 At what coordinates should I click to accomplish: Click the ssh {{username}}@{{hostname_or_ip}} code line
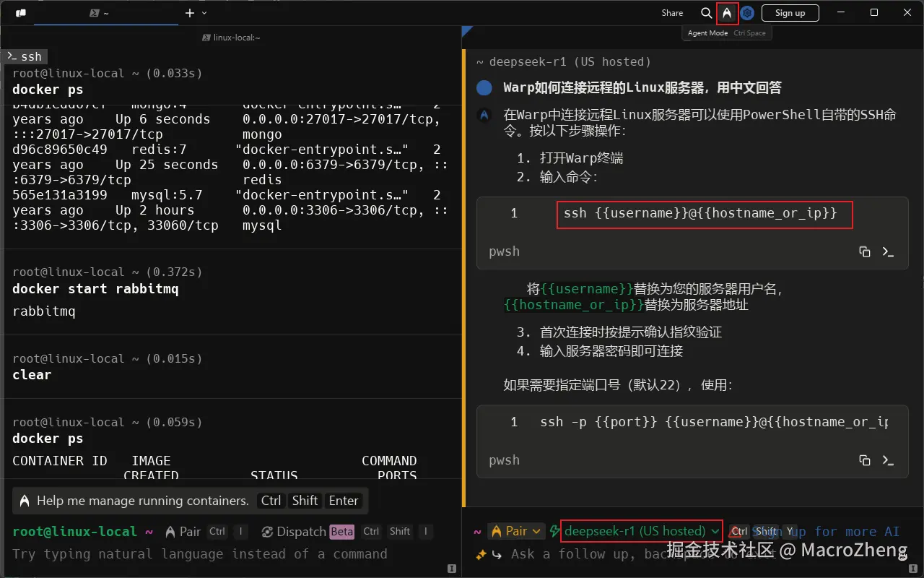pyautogui.click(x=700, y=214)
